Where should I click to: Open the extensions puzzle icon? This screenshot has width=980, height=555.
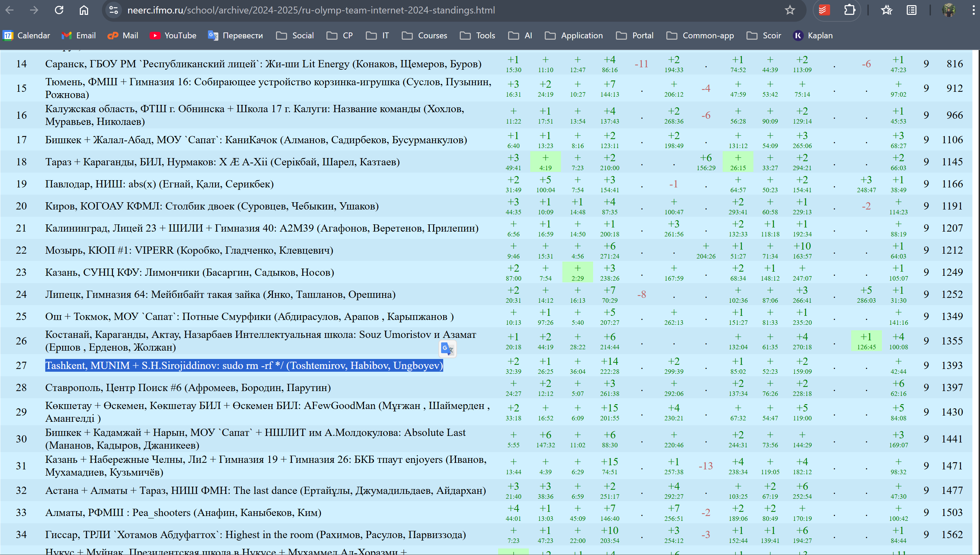coord(849,10)
